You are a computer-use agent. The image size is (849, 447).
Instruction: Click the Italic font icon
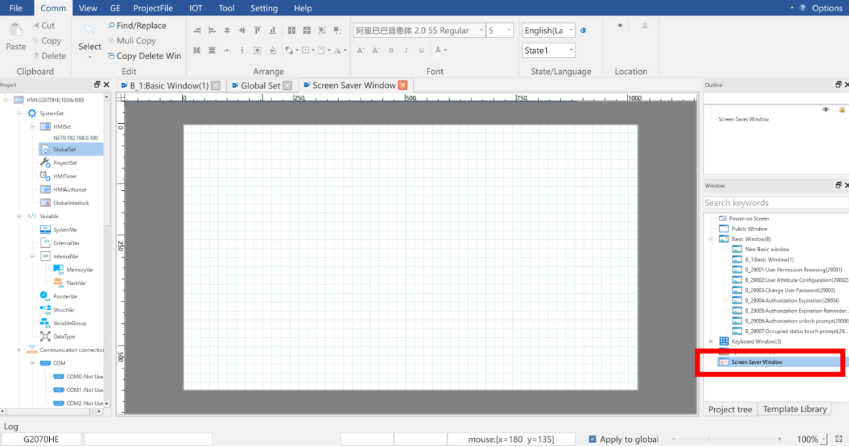(x=406, y=50)
